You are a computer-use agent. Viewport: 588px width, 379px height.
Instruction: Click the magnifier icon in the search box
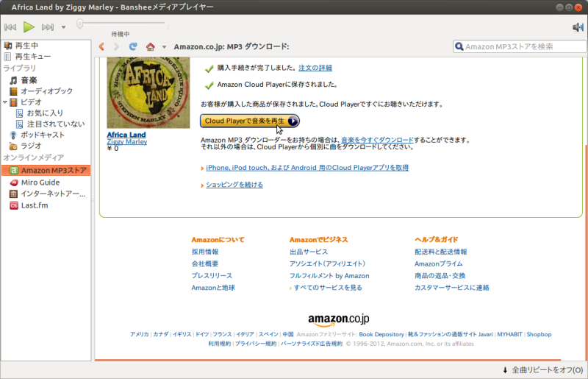tap(459, 46)
